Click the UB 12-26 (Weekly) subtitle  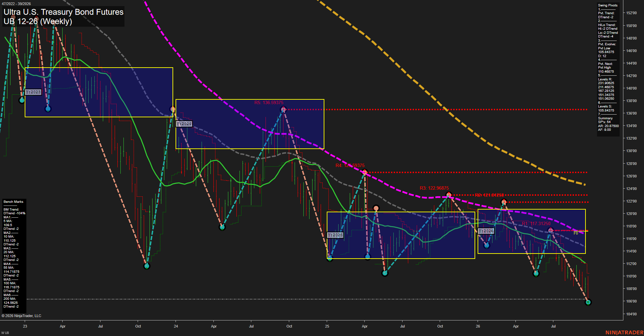(x=38, y=21)
